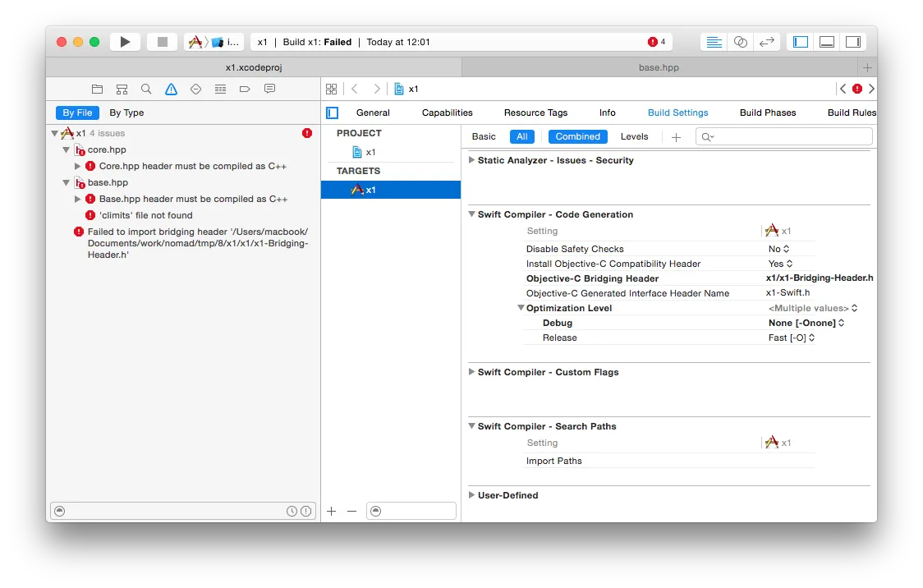Expand the User-Defined section
This screenshot has height=588, width=923.
click(471, 495)
